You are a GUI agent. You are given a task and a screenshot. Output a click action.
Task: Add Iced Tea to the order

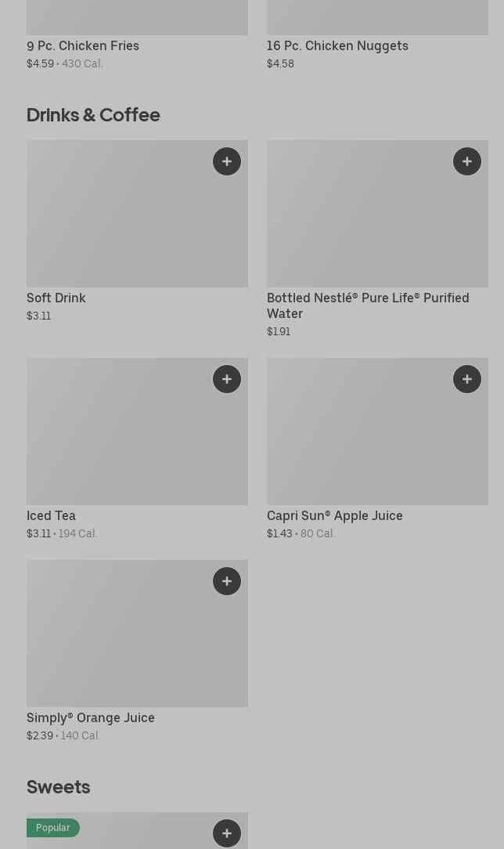pyautogui.click(x=227, y=379)
